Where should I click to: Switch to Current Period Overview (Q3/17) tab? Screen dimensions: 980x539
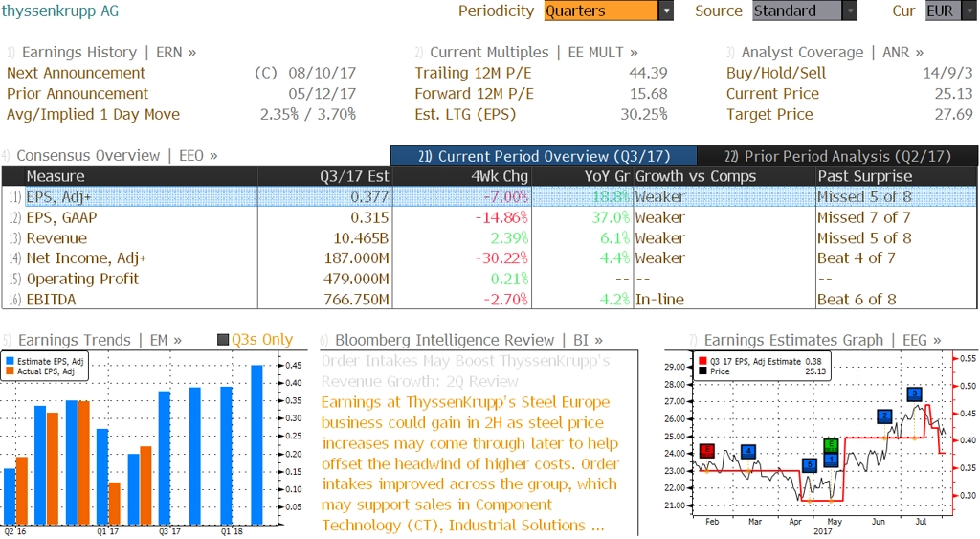[x=544, y=156]
